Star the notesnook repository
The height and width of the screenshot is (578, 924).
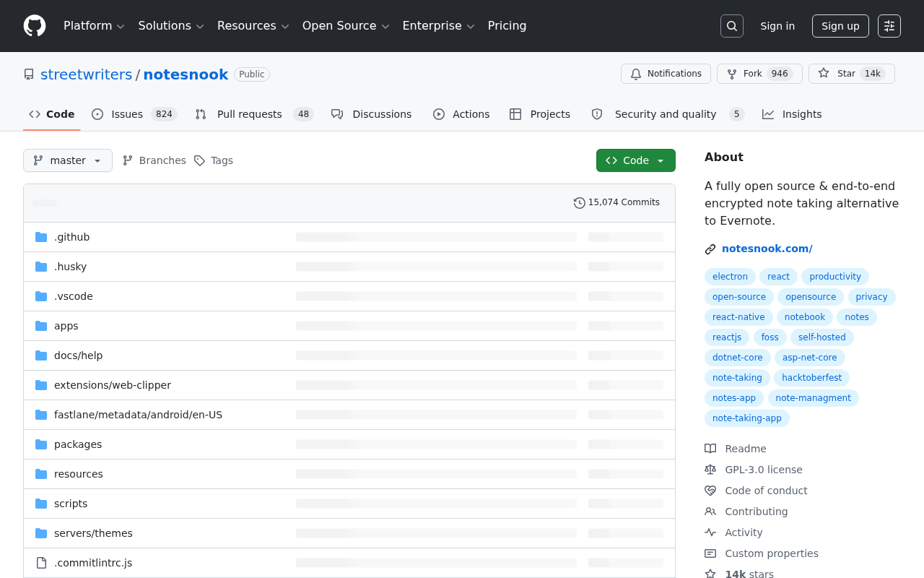click(x=852, y=74)
